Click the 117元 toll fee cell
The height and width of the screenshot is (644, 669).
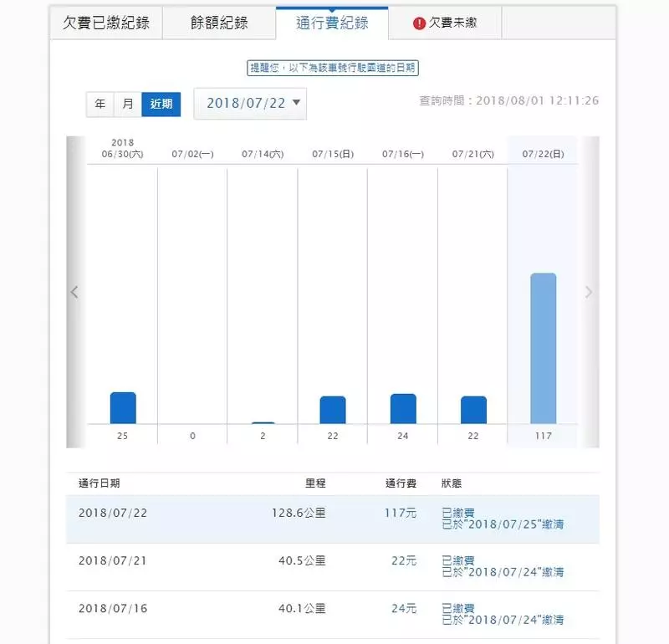coord(401,513)
